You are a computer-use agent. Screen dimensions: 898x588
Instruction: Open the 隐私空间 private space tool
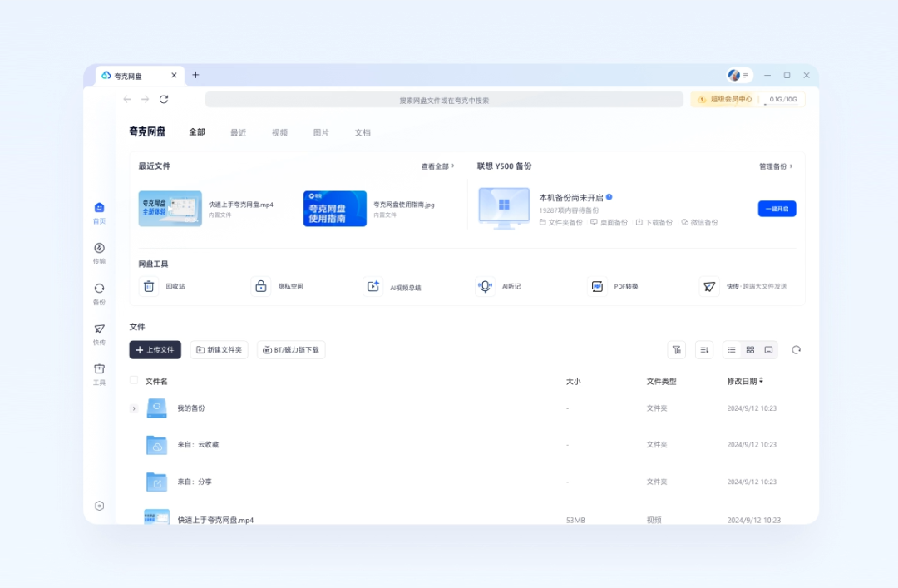pyautogui.click(x=277, y=286)
